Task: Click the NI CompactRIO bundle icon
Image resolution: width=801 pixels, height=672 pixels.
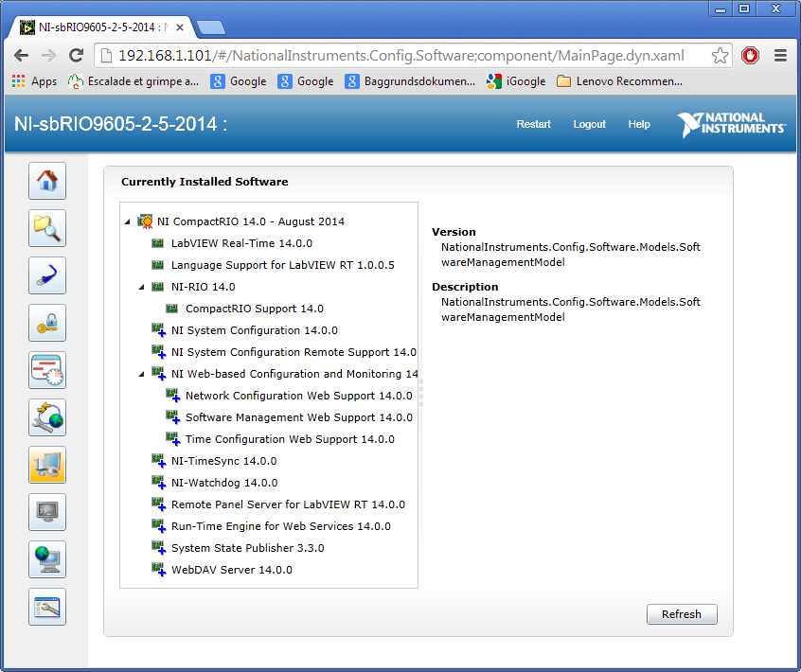Action: (x=145, y=221)
